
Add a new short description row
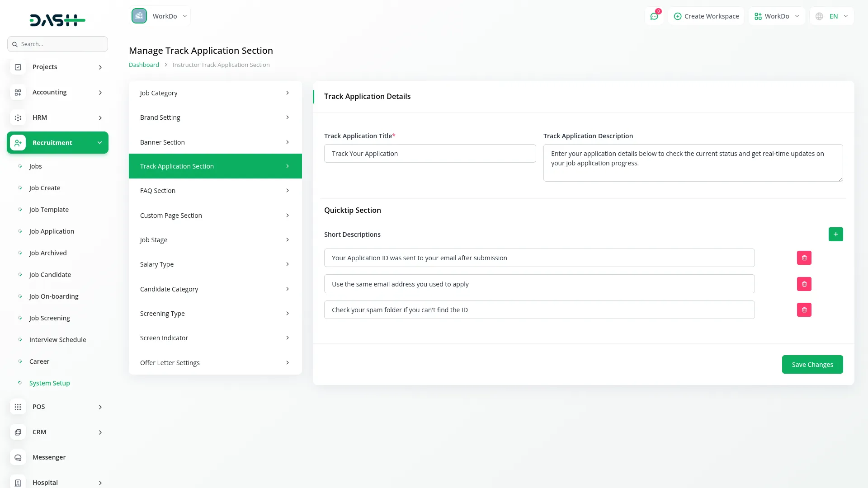[835, 235]
